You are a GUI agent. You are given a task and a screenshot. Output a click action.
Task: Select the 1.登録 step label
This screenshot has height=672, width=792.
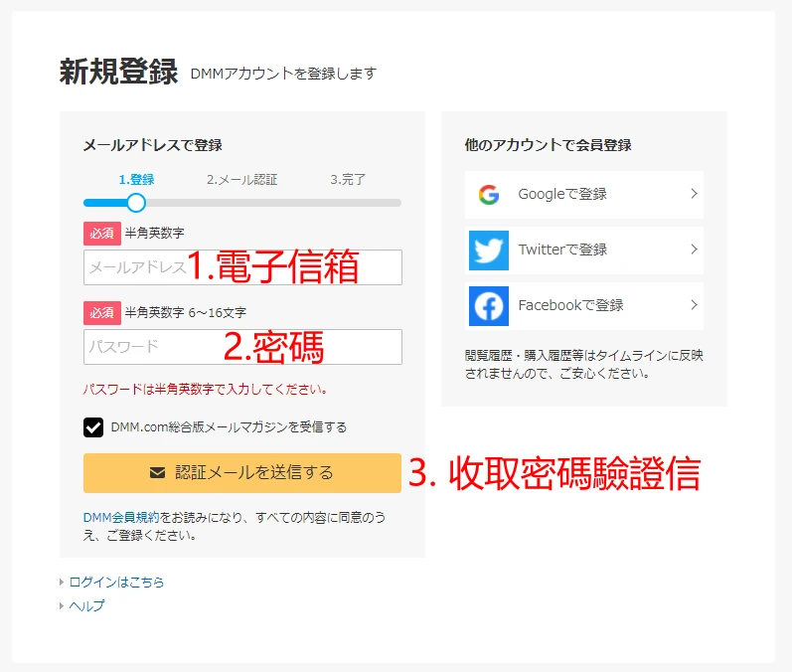click(136, 179)
